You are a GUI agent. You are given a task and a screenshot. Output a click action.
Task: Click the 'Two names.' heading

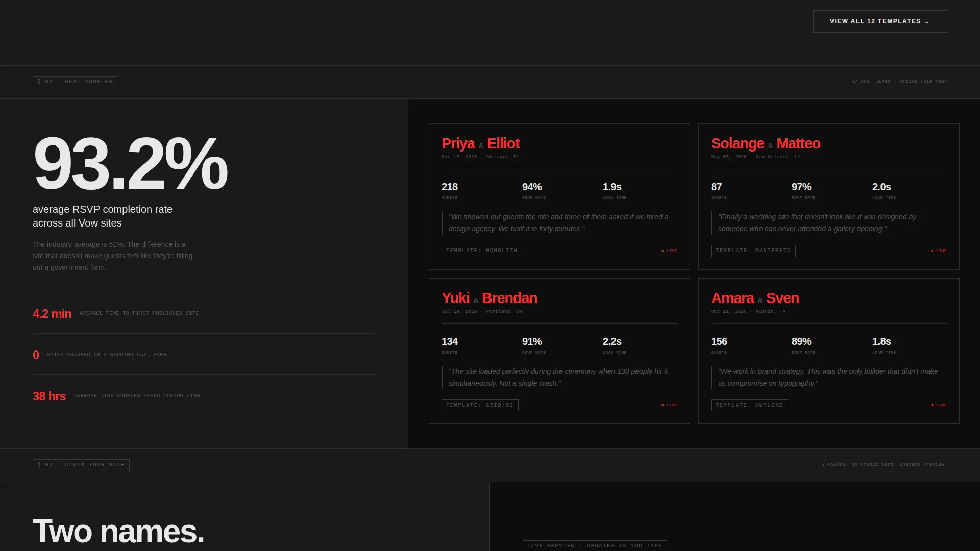(118, 531)
